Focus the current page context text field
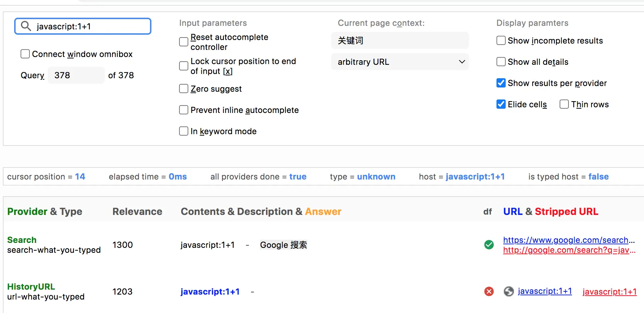Image resolution: width=644 pixels, height=313 pixels. coord(400,40)
